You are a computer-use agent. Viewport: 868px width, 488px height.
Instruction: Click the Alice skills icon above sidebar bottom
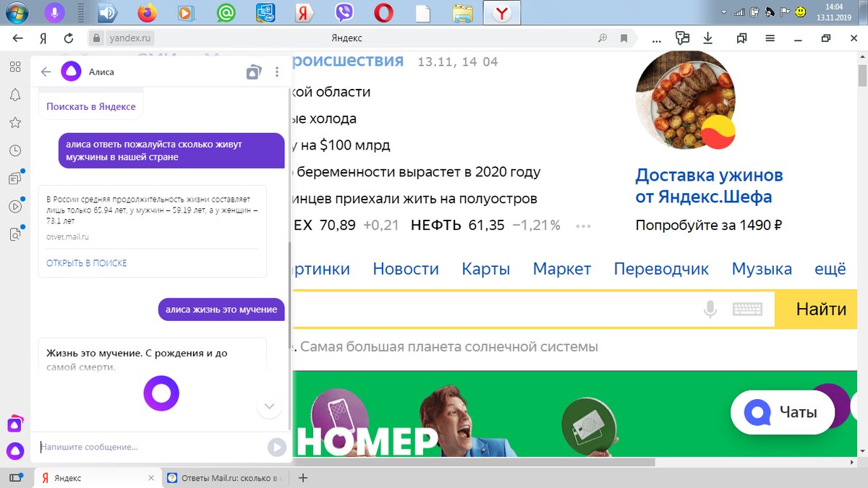pyautogui.click(x=14, y=424)
